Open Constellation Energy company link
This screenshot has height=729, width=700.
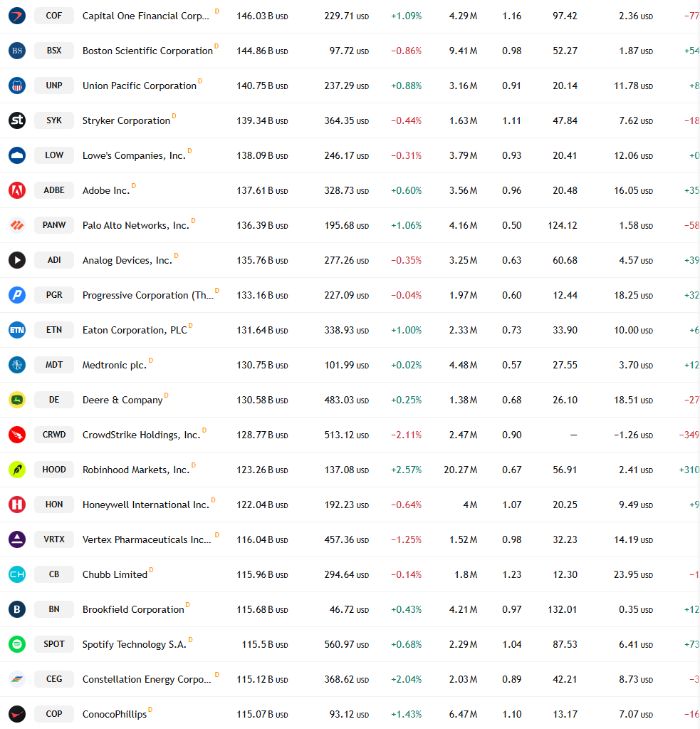pos(147,679)
